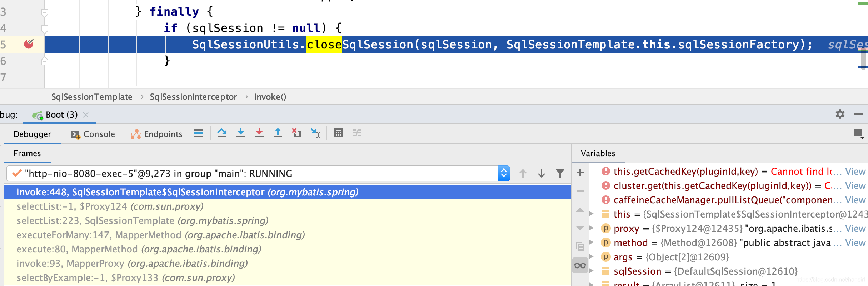The image size is (868, 286).
Task: Open the Console tab
Action: click(x=93, y=134)
